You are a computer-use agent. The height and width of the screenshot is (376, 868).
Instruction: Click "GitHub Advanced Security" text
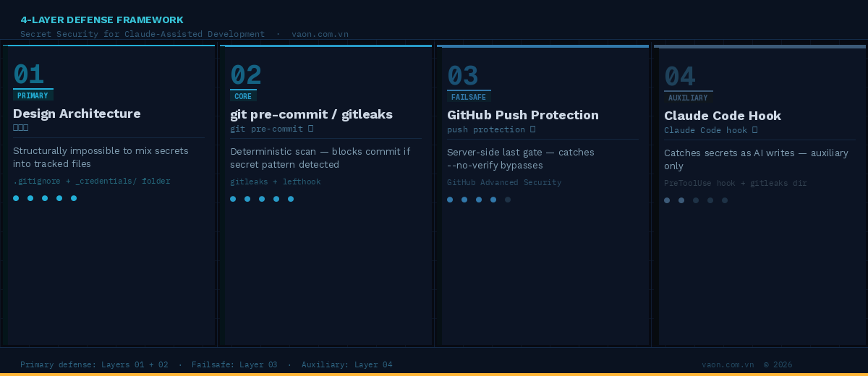point(504,182)
